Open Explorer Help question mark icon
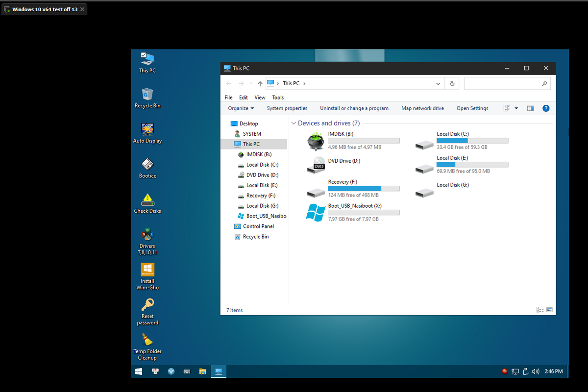 [x=546, y=108]
